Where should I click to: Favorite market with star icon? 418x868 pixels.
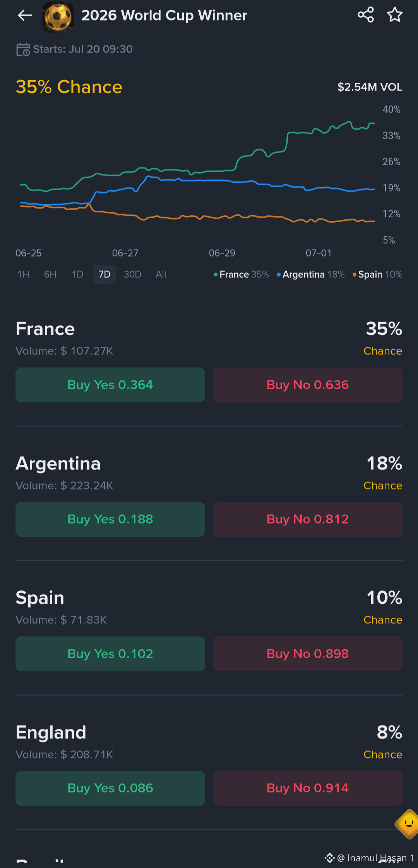(x=395, y=15)
